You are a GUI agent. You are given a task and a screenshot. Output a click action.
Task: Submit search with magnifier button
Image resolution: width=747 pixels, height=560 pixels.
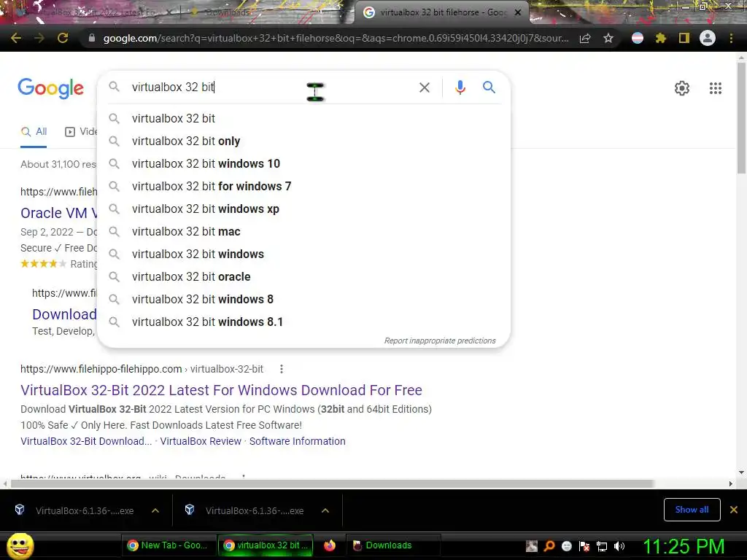click(489, 87)
